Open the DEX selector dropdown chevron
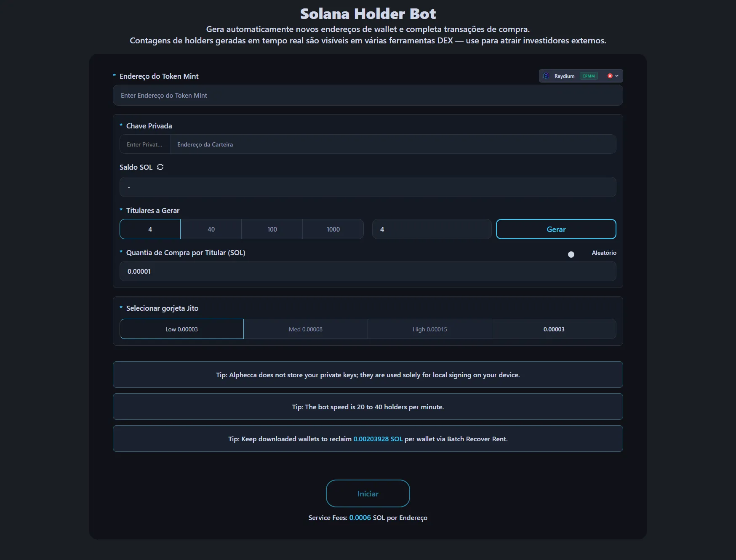Screen dimensions: 736x560 (617, 76)
